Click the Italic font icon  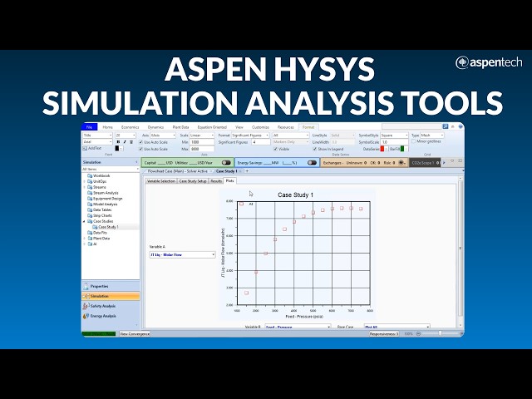tap(125, 142)
